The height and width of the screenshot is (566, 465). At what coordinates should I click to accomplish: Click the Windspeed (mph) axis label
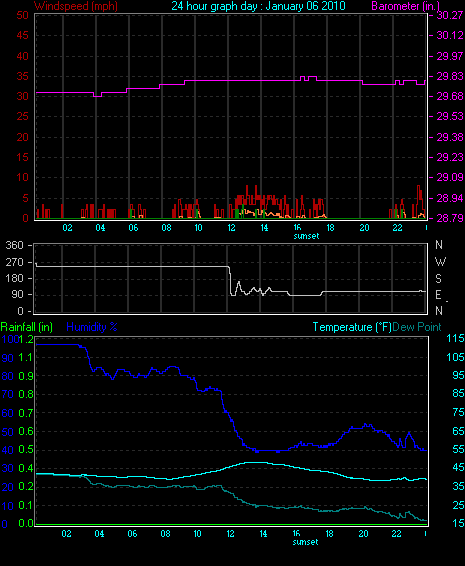[76, 6]
